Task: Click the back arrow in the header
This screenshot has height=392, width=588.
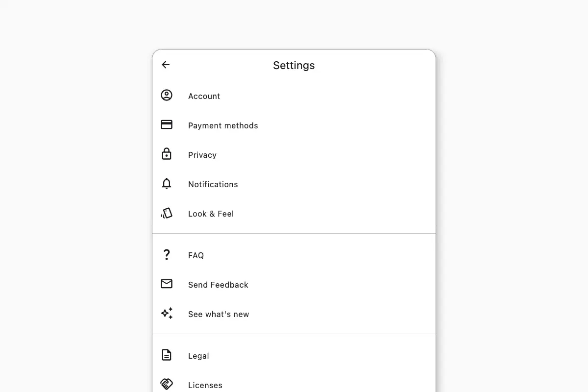Action: 166,65
